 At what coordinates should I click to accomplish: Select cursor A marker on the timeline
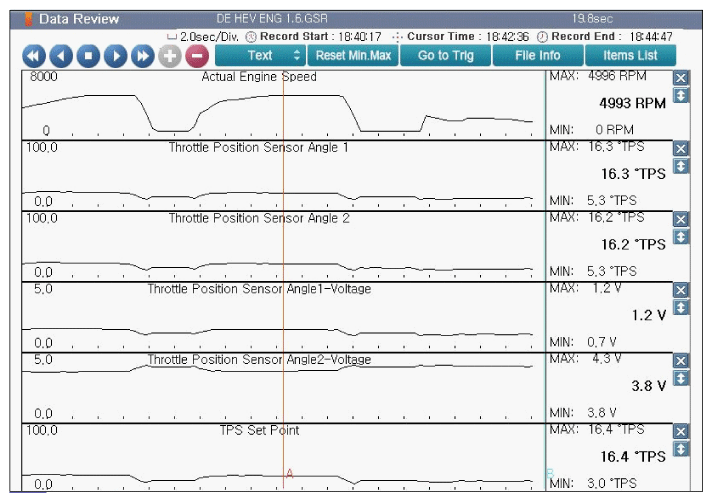(x=289, y=473)
